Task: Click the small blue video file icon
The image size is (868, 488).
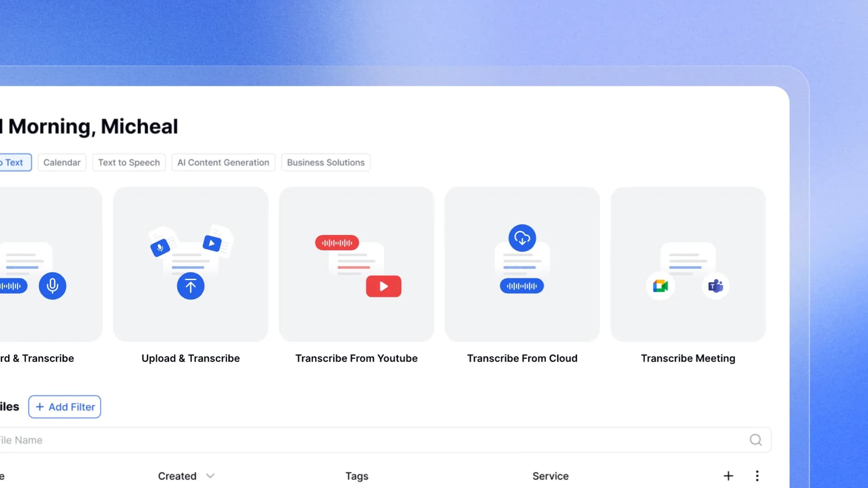Action: (212, 243)
